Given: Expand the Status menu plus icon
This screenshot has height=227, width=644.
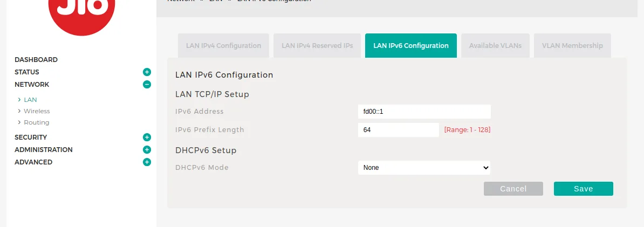Looking at the screenshot, I should [x=147, y=72].
